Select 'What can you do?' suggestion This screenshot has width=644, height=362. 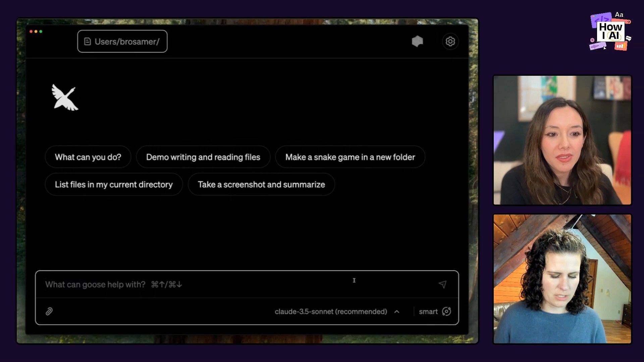(88, 157)
